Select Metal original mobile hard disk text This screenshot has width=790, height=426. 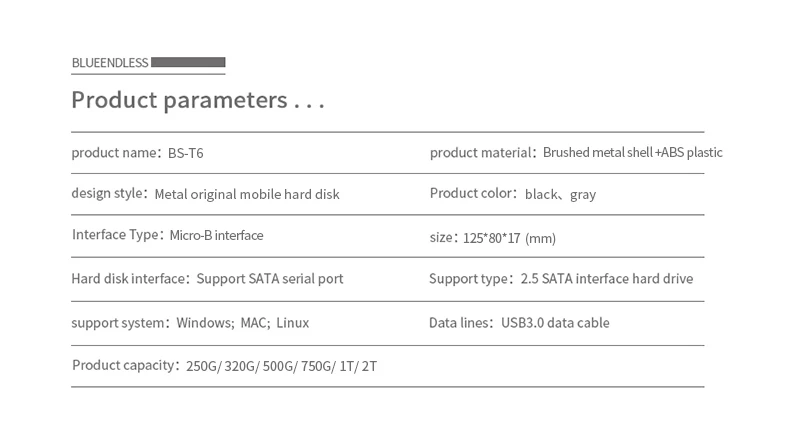pos(246,195)
